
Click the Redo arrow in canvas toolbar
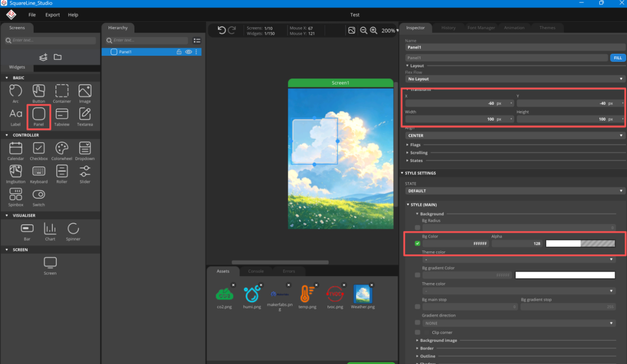click(232, 30)
